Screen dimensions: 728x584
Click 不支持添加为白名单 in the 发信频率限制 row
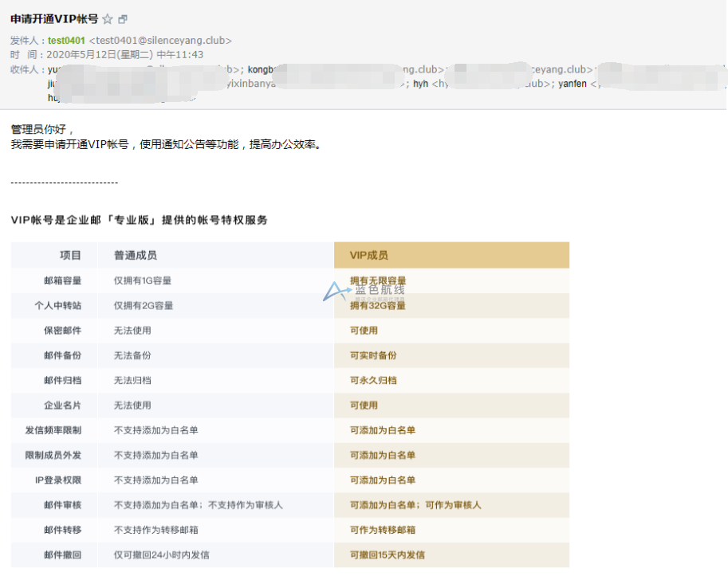156,430
